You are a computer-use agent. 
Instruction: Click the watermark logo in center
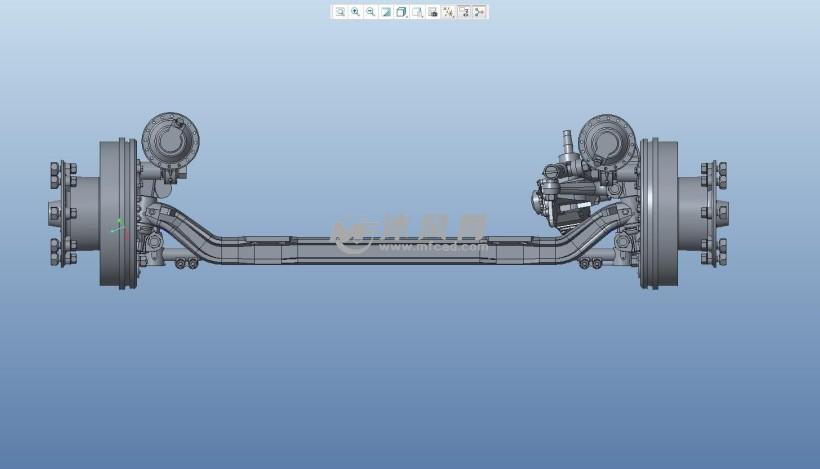click(352, 235)
